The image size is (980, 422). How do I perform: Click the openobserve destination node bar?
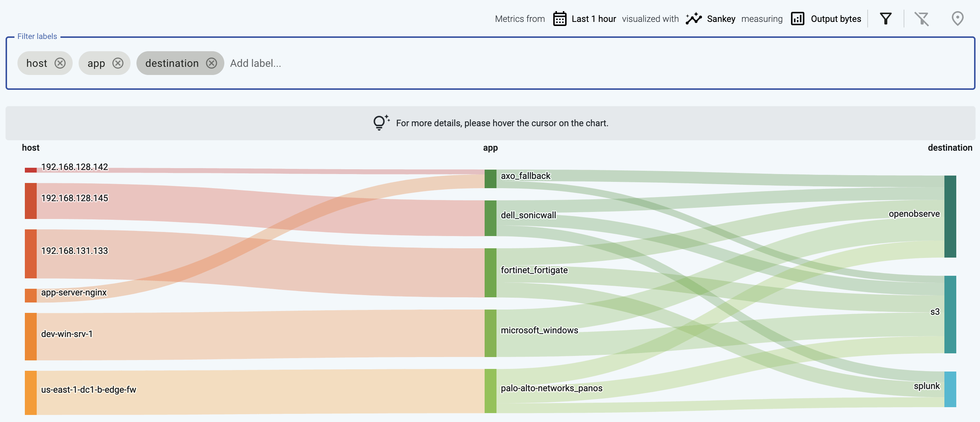click(x=950, y=216)
